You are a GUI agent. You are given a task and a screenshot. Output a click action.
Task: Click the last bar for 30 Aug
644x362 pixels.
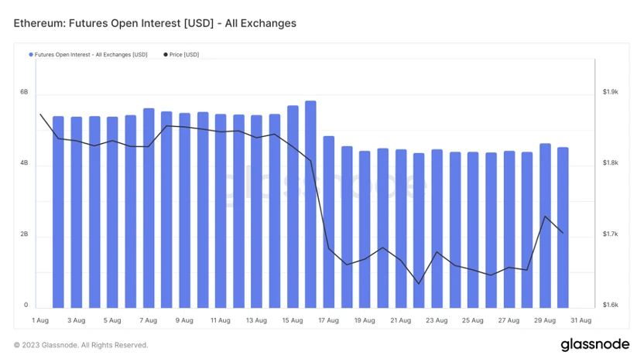tap(563, 227)
